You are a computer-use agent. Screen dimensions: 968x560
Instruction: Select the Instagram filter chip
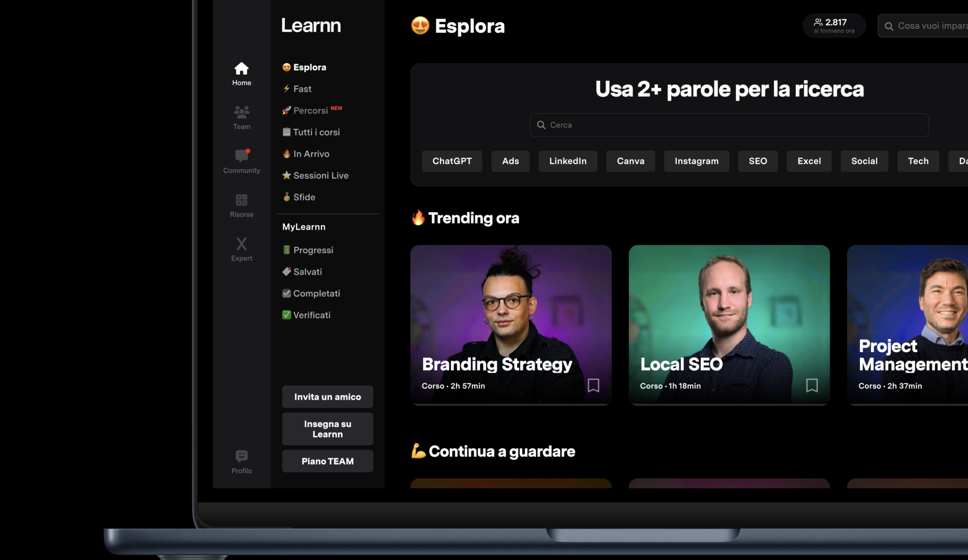pyautogui.click(x=696, y=161)
